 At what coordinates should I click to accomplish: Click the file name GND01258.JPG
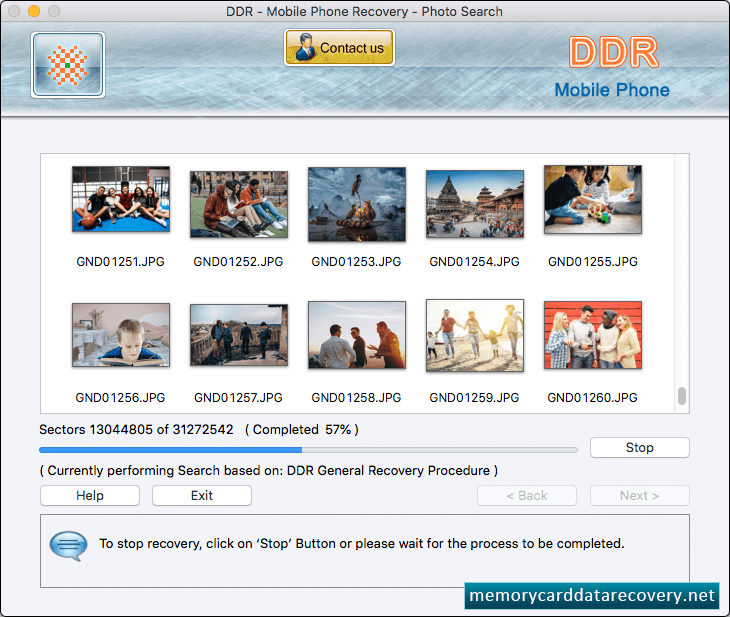coord(356,398)
